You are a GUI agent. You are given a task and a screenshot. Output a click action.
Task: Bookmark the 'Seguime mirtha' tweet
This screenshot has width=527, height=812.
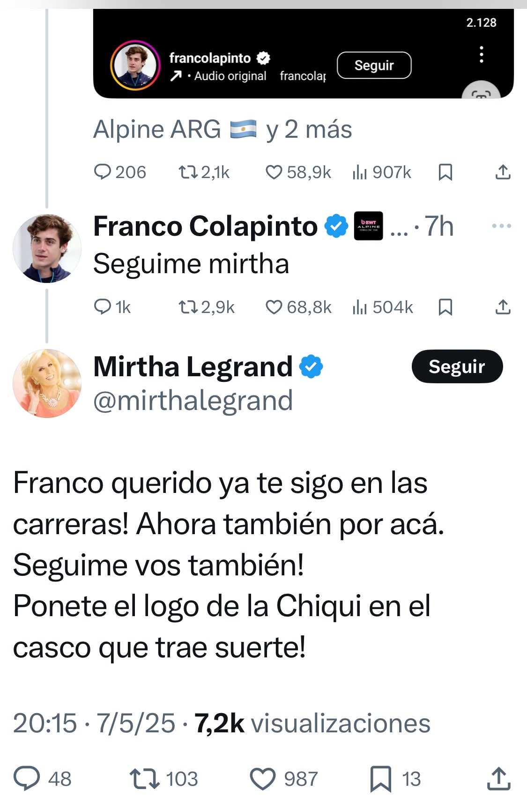point(445,307)
